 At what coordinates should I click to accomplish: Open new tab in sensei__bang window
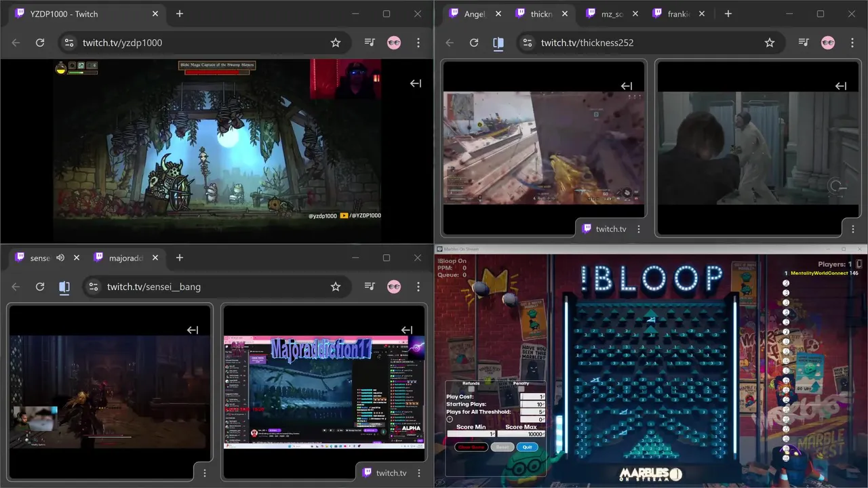pos(180,258)
